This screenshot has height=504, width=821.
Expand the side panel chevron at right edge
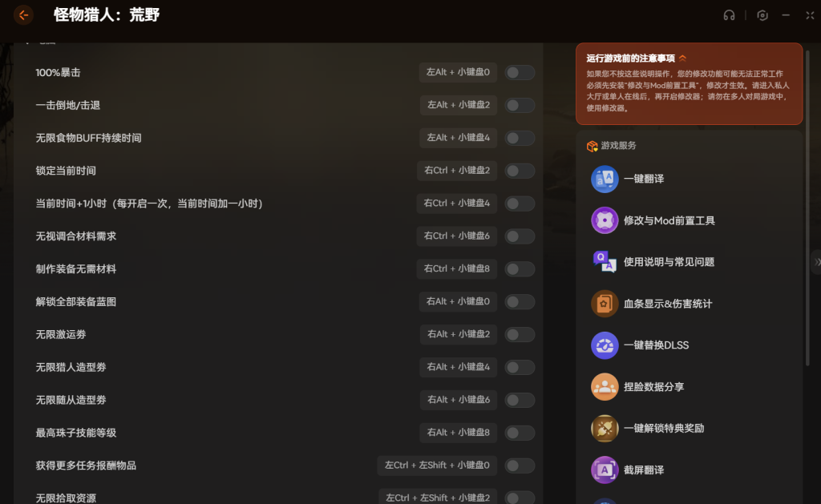816,262
